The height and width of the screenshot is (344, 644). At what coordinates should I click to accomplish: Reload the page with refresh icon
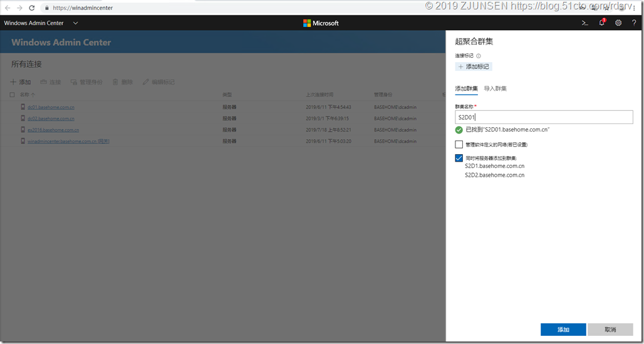[x=31, y=8]
